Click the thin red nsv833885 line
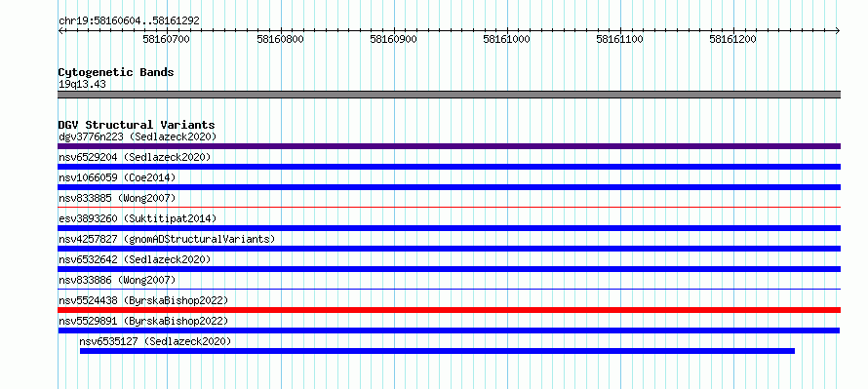The width and height of the screenshot is (868, 389). [449, 207]
